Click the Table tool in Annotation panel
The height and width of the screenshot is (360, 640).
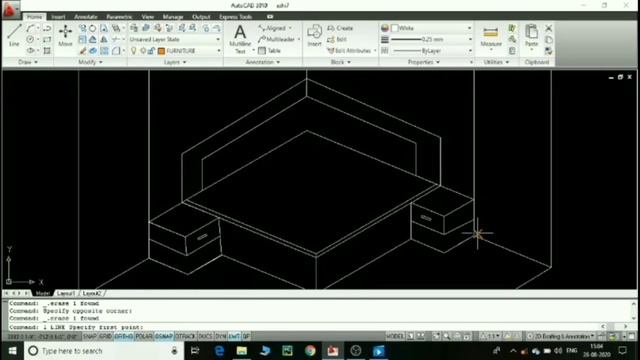coord(269,51)
